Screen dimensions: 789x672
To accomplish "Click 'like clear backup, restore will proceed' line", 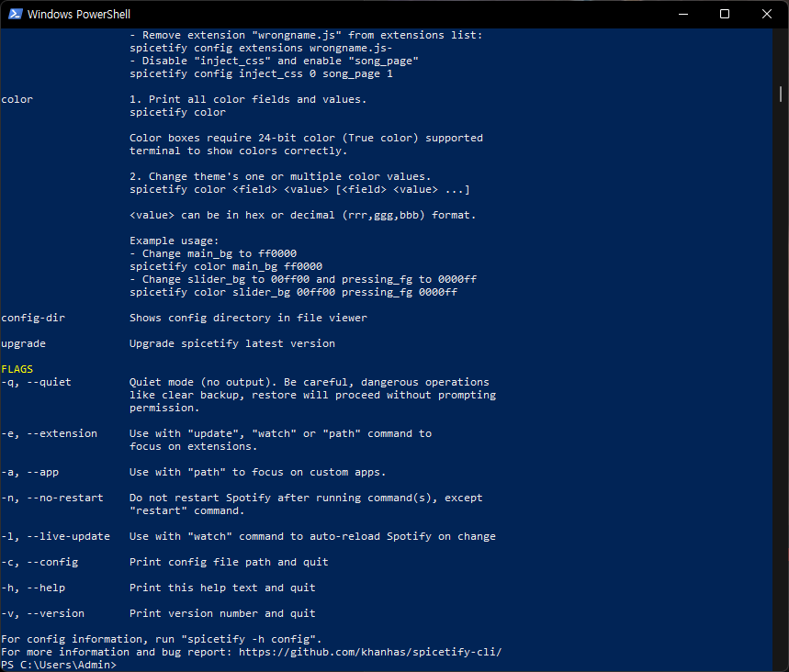I will tap(312, 395).
